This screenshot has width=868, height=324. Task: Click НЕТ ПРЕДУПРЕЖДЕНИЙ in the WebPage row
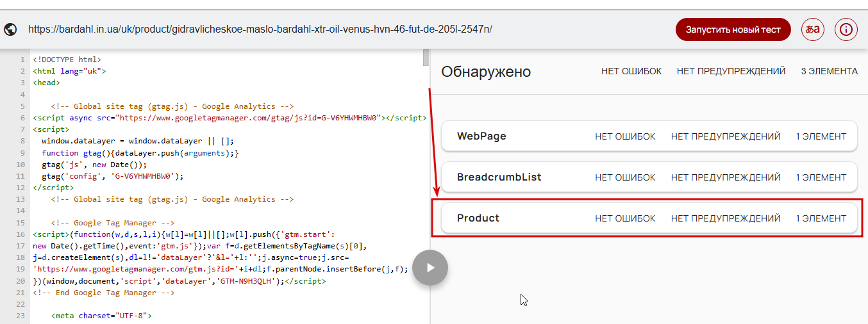(726, 136)
